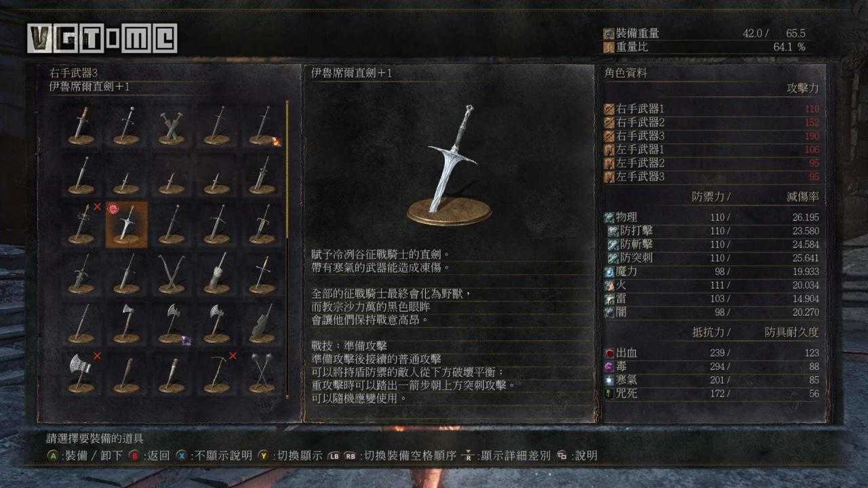Select the crossed twin daggers in the top row
The width and height of the screenshot is (868, 488).
pos(172,125)
